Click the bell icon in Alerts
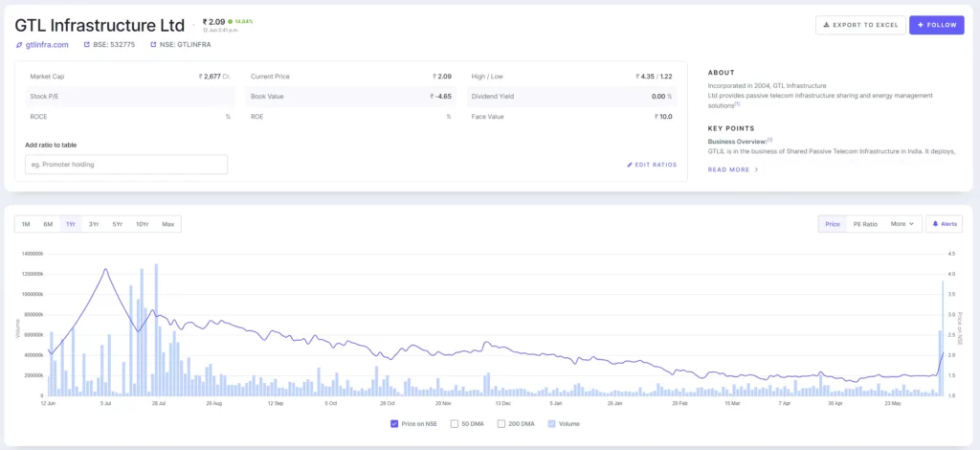Screen dimensions: 980x450 pos(935,224)
